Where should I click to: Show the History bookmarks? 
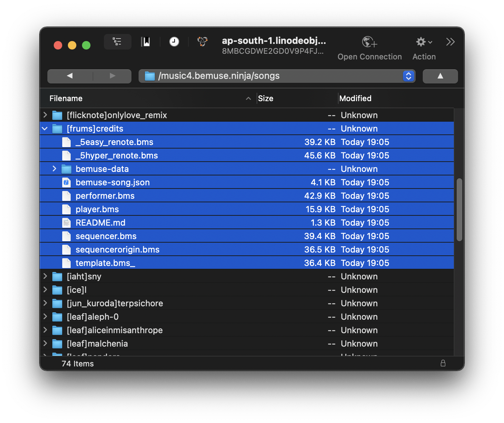tap(174, 41)
